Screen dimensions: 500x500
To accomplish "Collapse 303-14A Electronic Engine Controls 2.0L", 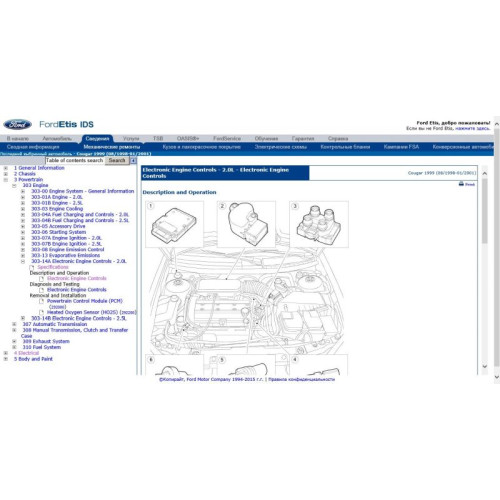I will [23, 261].
